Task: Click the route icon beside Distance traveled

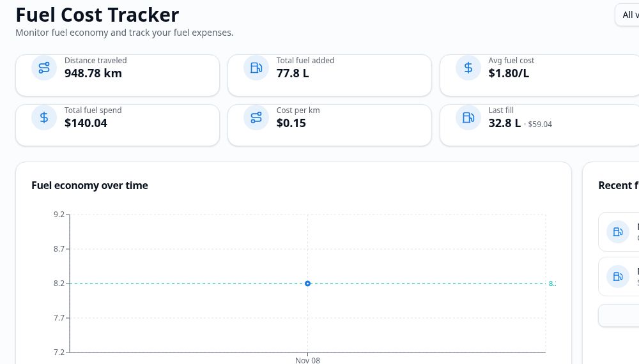Action: click(x=44, y=68)
